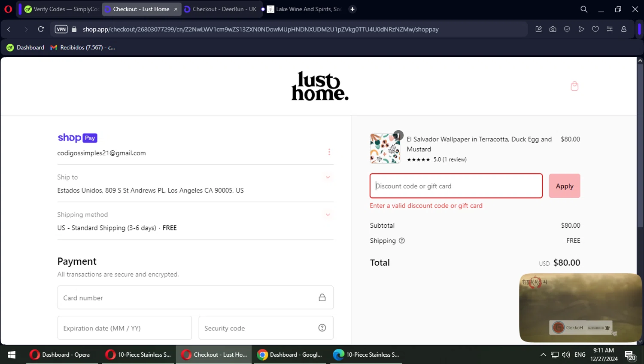Click the card number lock icon
644x364 pixels.
tap(322, 297)
